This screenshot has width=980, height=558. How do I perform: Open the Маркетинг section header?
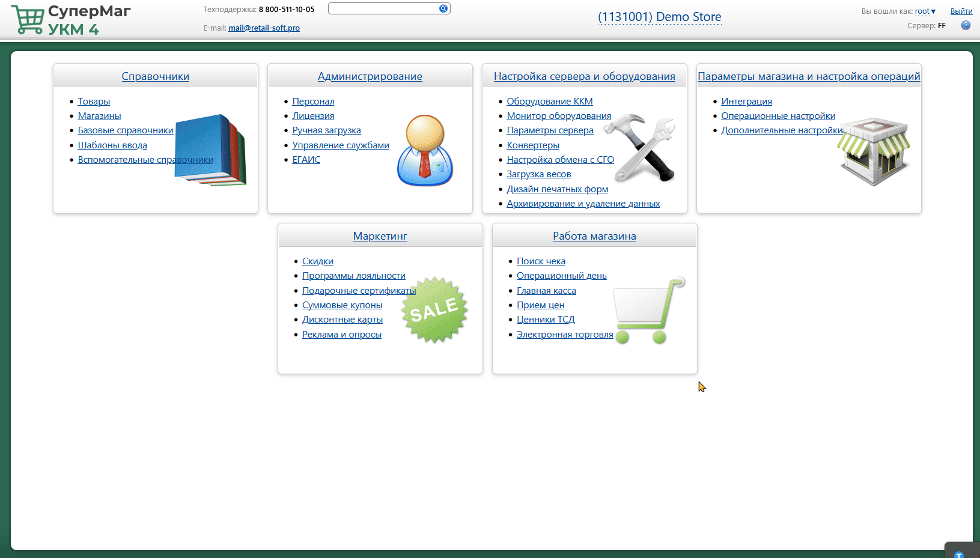pyautogui.click(x=380, y=236)
